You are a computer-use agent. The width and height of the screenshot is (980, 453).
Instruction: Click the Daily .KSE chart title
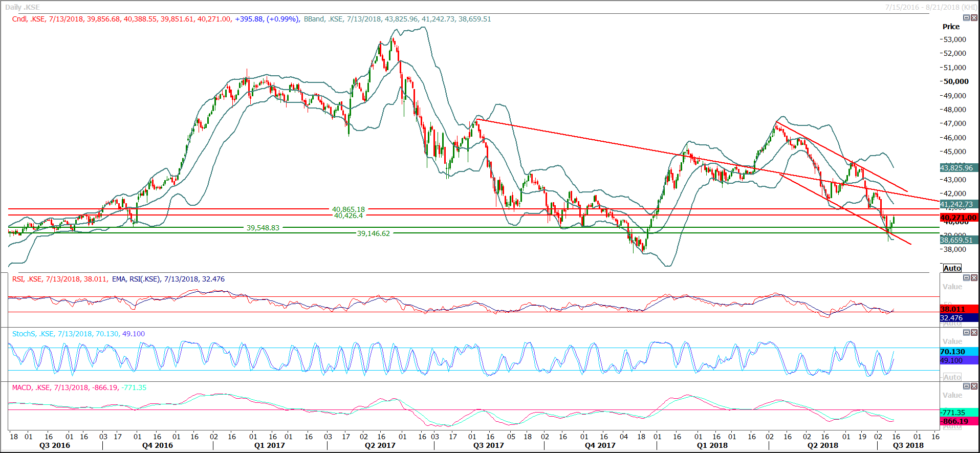[x=23, y=7]
